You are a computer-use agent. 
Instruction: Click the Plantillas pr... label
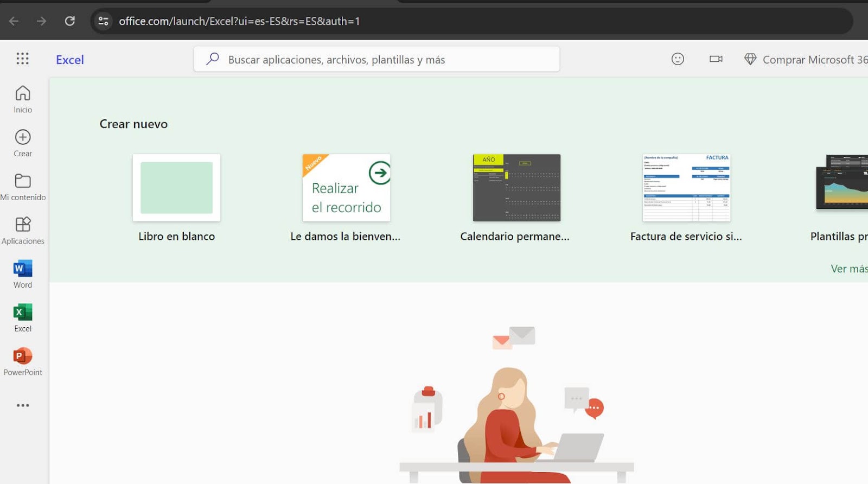pos(839,237)
